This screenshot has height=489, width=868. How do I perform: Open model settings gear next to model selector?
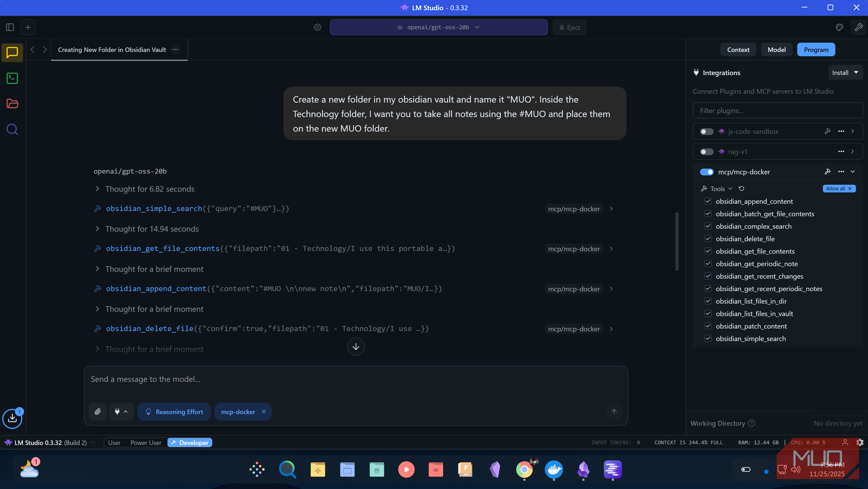(x=317, y=27)
